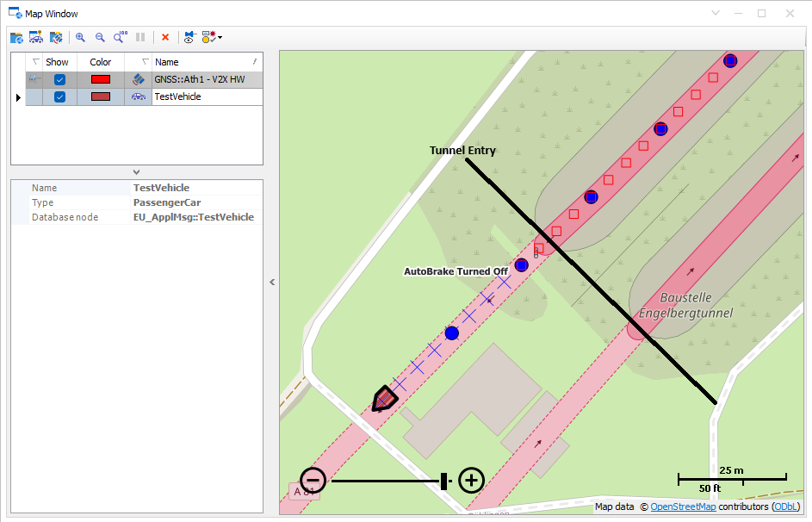Click the row header icon of GNSS row

34,78
